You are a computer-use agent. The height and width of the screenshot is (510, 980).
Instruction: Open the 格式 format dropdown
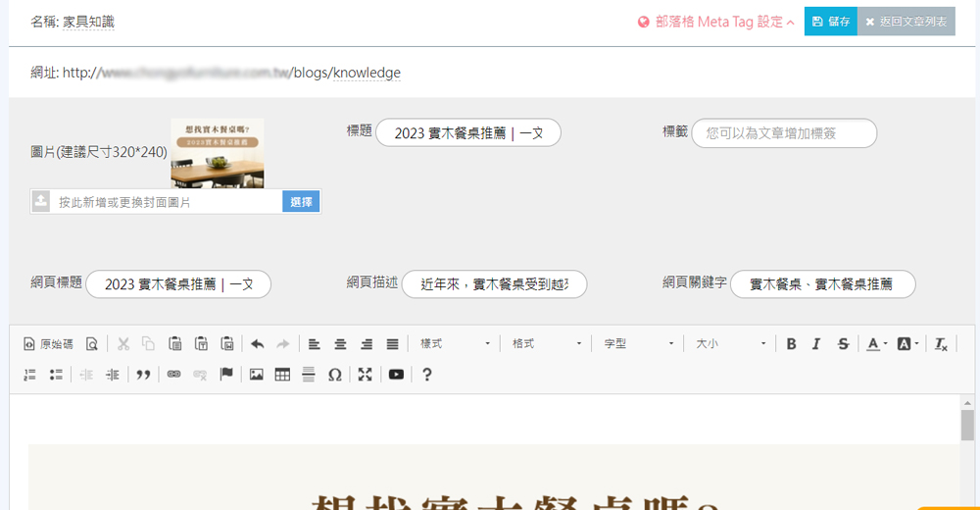(546, 344)
